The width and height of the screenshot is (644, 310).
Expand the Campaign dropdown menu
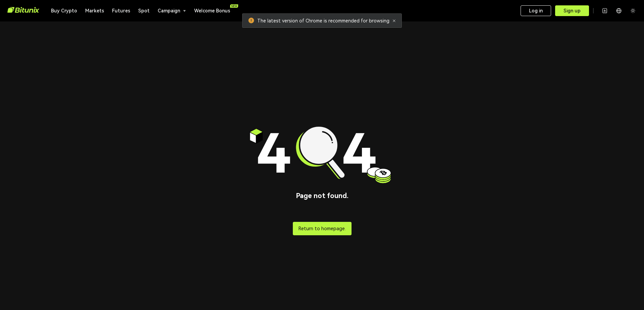tap(169, 10)
